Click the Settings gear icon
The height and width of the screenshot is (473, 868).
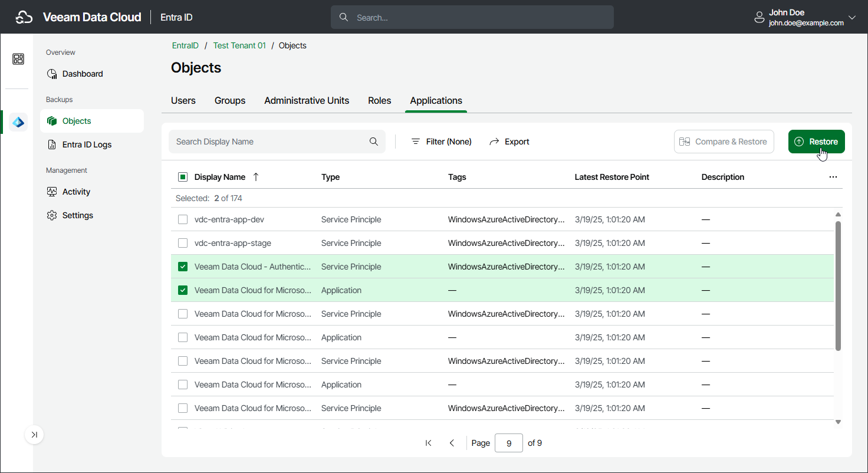point(52,215)
